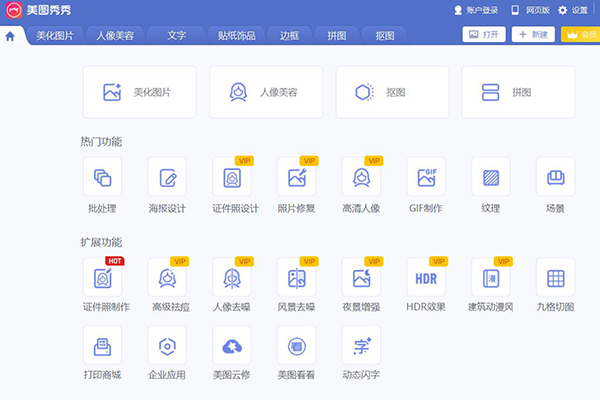Select the 纹理 texture icon
Viewport: 600px width, 400px height.
click(x=490, y=178)
